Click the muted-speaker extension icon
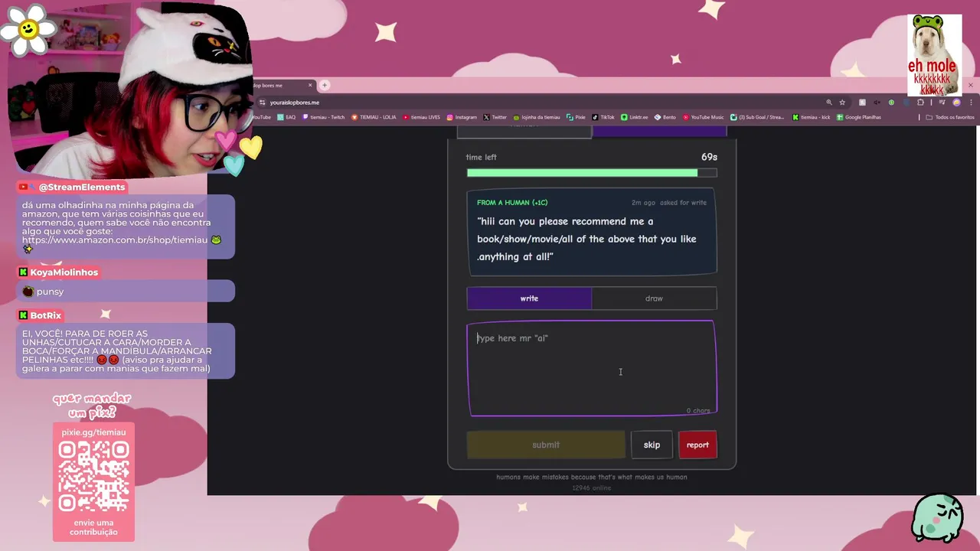980x551 pixels. coord(877,103)
